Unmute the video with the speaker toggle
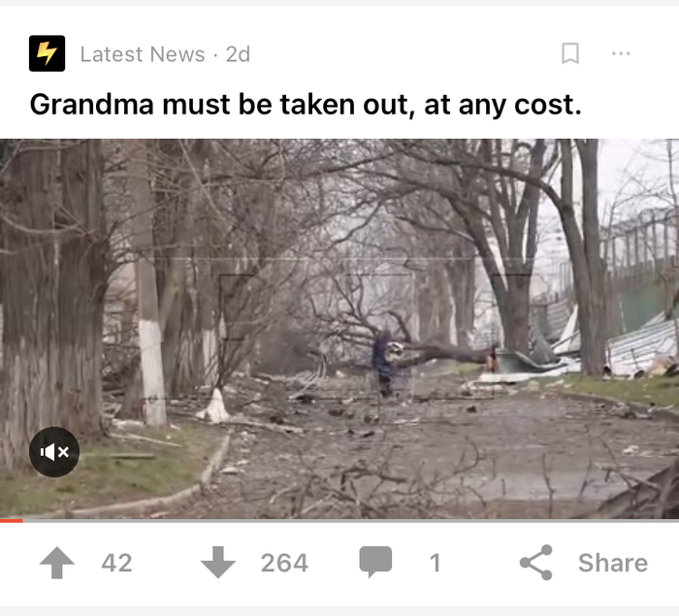The image size is (679, 616). point(54,452)
